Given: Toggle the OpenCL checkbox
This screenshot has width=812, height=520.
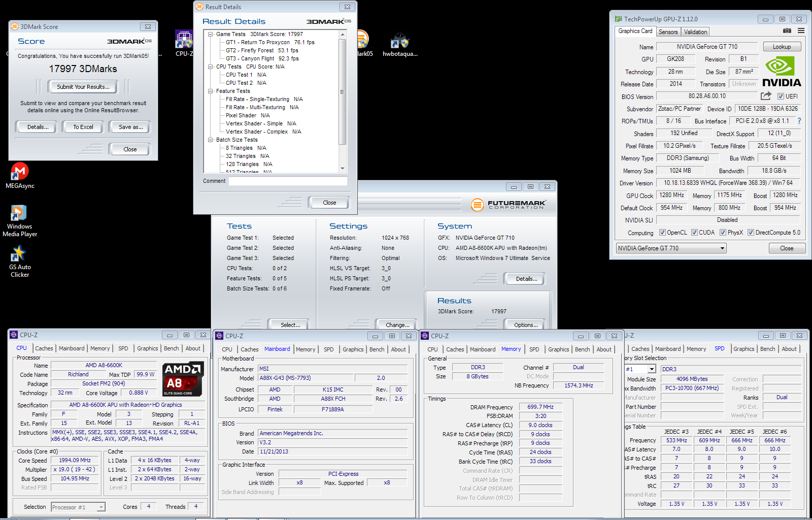Looking at the screenshot, I should pos(662,233).
